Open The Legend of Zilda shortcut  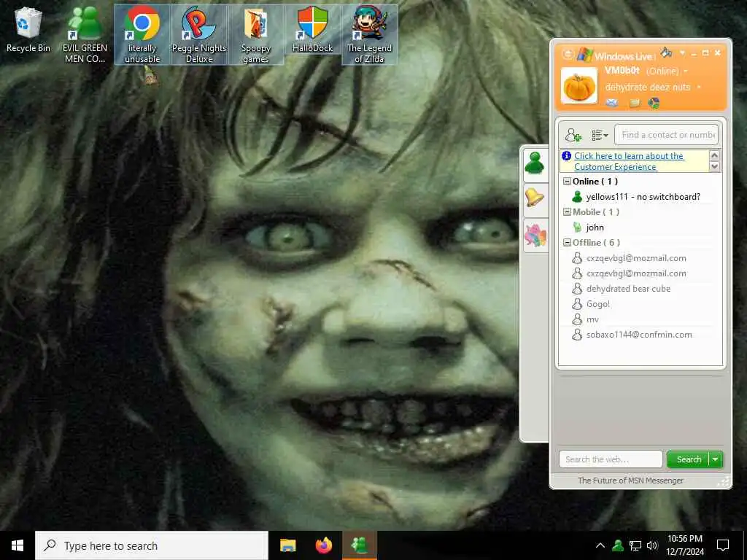[369, 34]
